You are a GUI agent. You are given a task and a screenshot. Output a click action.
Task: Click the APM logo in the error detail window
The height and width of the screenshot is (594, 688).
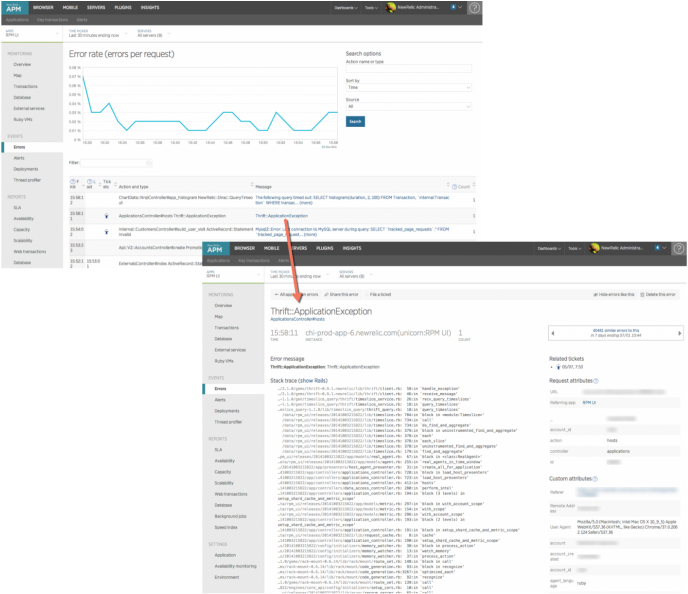(215, 249)
